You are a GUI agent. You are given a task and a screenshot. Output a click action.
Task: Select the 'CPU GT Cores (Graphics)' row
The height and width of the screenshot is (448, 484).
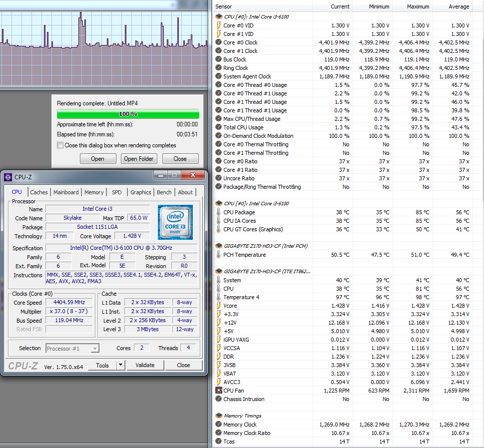tap(343, 229)
